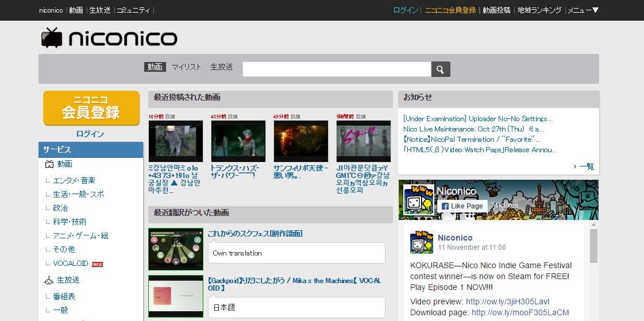
Task: Click the Niconico Facebook page avatar in banner
Action: pyautogui.click(x=419, y=199)
